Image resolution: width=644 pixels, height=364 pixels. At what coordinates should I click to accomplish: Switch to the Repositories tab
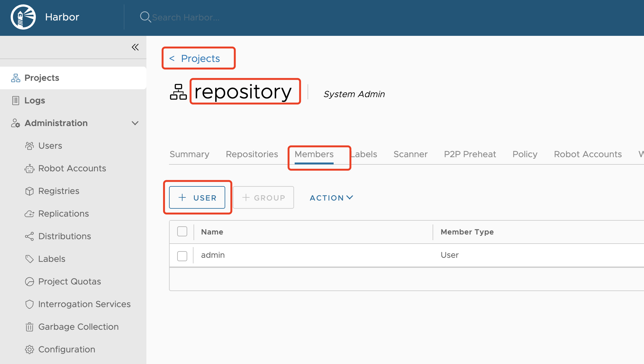pos(252,154)
